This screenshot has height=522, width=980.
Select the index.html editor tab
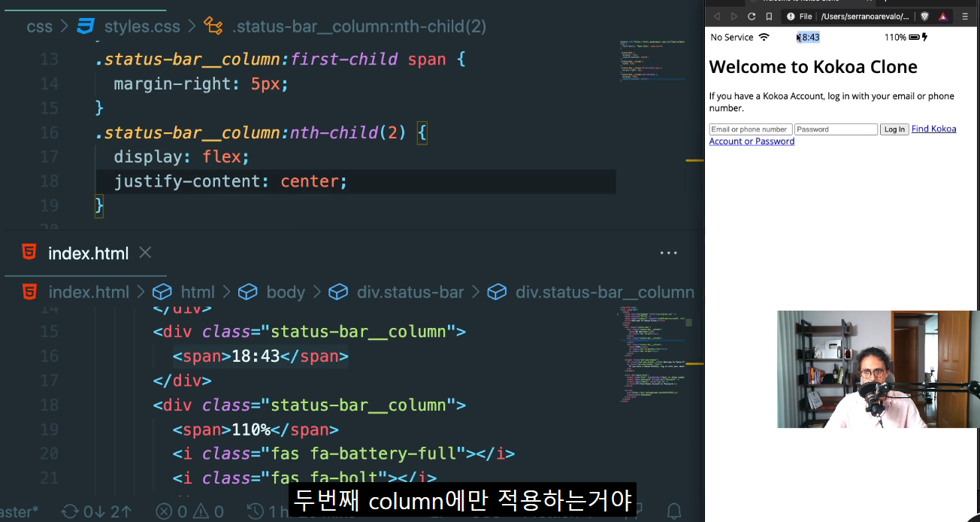88,253
